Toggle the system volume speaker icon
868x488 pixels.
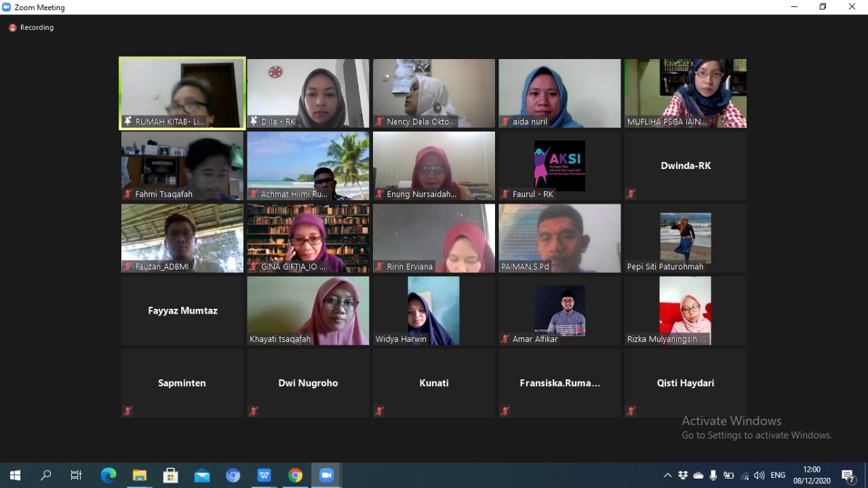click(x=759, y=475)
